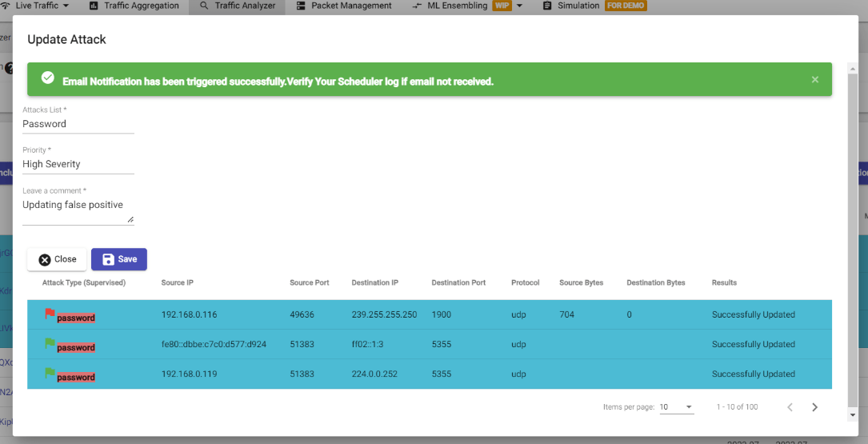This screenshot has height=444, width=868.
Task: Click the '1 - 10 of 100' pagination text
Action: pyautogui.click(x=737, y=407)
